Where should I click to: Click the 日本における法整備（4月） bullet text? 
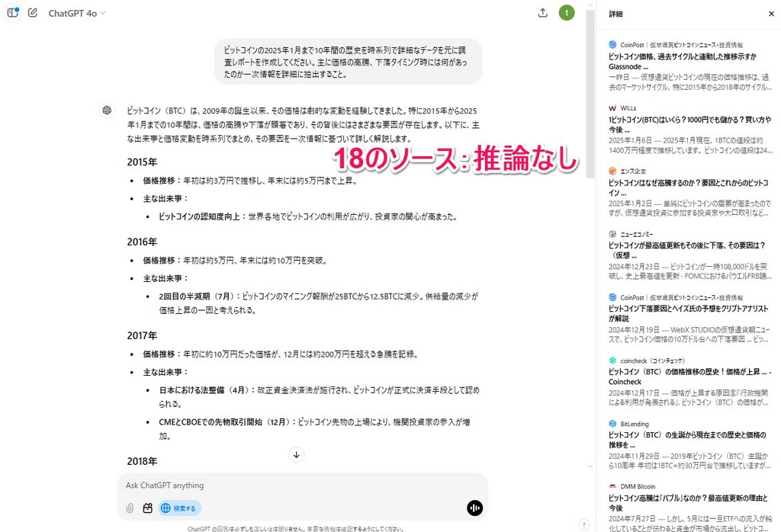click(319, 396)
